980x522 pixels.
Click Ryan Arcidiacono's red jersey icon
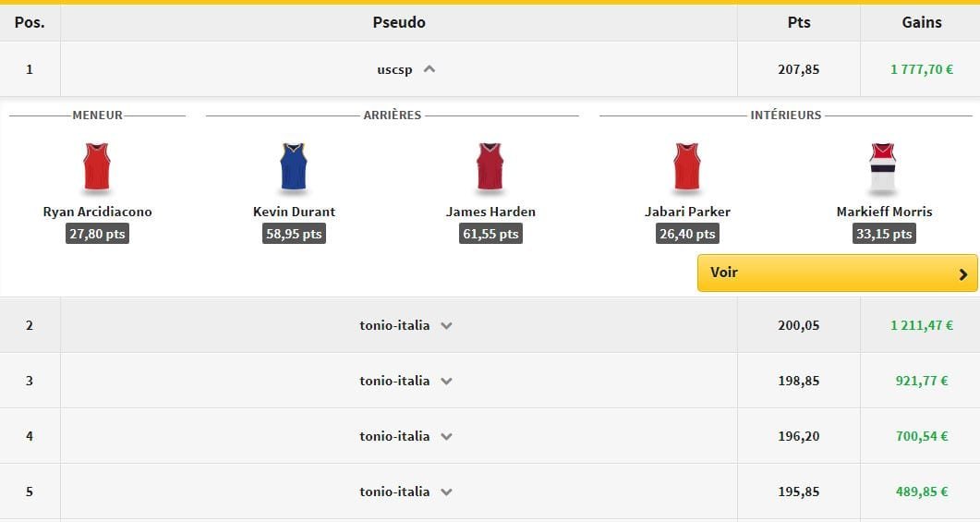pos(97,167)
